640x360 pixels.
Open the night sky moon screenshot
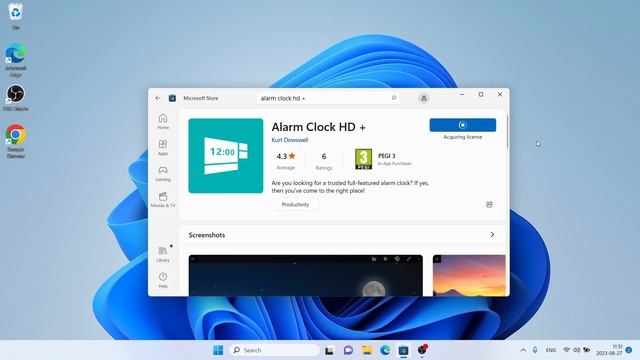(x=305, y=276)
